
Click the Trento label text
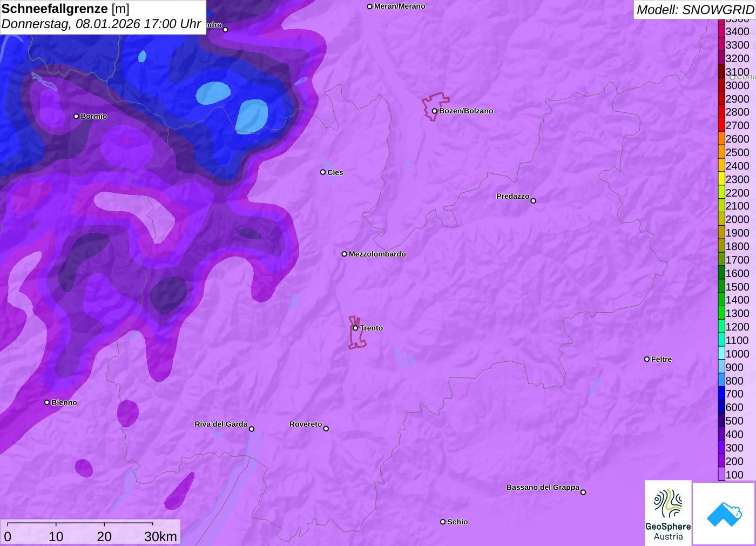pyautogui.click(x=372, y=328)
